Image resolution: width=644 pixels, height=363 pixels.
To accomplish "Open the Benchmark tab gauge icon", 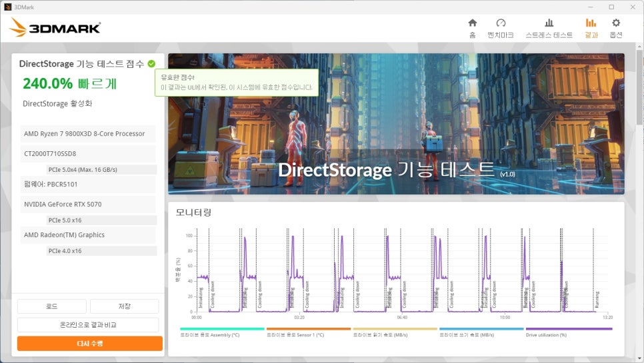I will (x=501, y=23).
